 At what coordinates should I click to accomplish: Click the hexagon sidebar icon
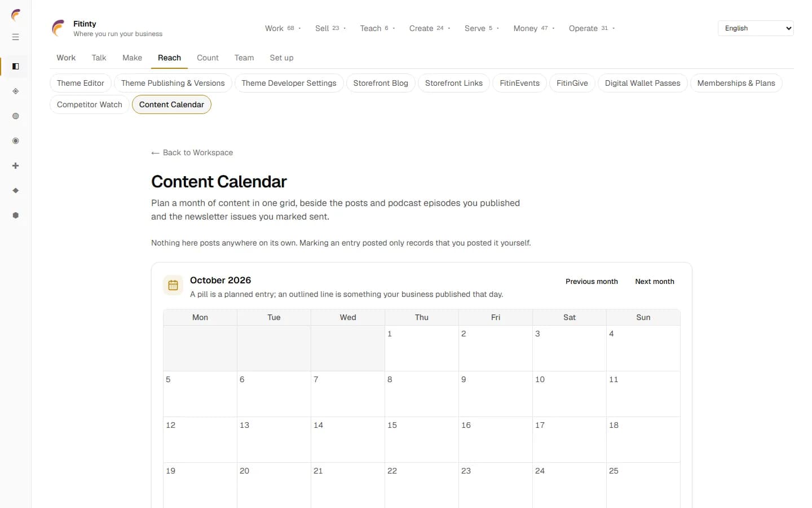[x=16, y=216]
